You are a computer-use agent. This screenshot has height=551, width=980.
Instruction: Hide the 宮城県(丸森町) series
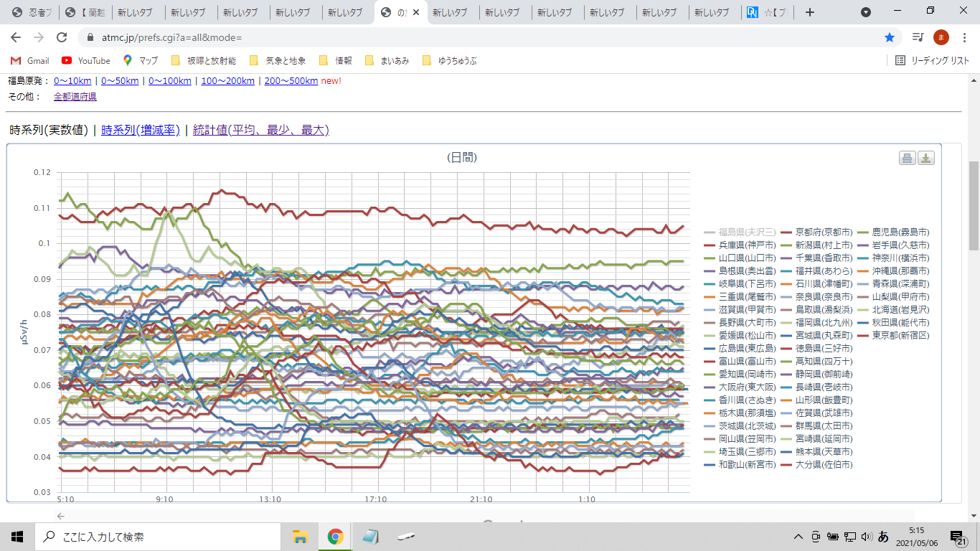(x=816, y=335)
